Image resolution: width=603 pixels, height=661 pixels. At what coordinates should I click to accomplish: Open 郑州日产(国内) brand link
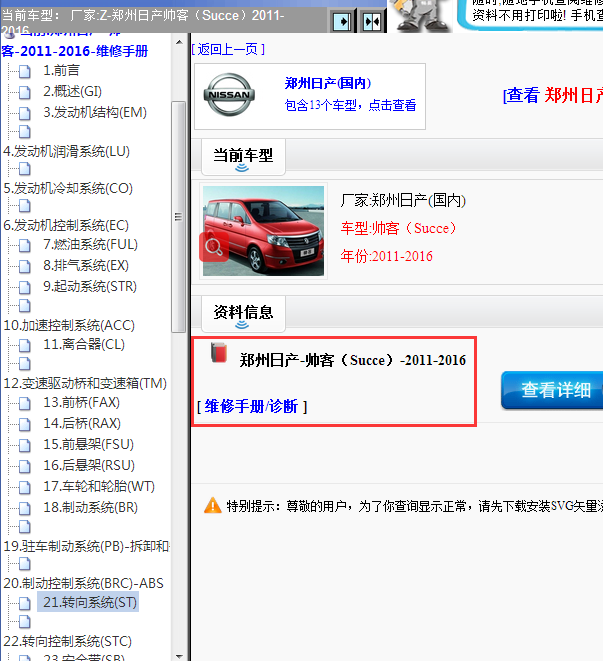point(328,83)
